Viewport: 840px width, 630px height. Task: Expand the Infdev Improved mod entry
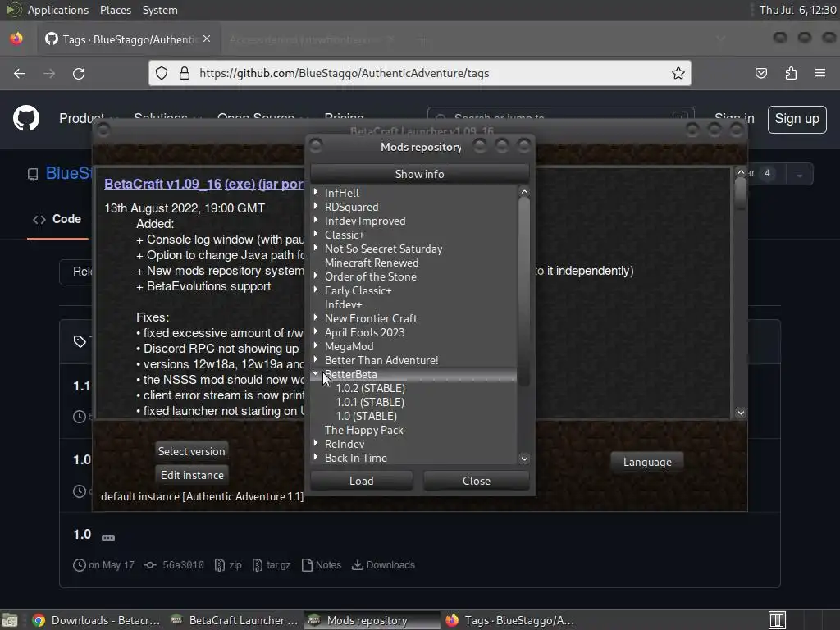[316, 220]
